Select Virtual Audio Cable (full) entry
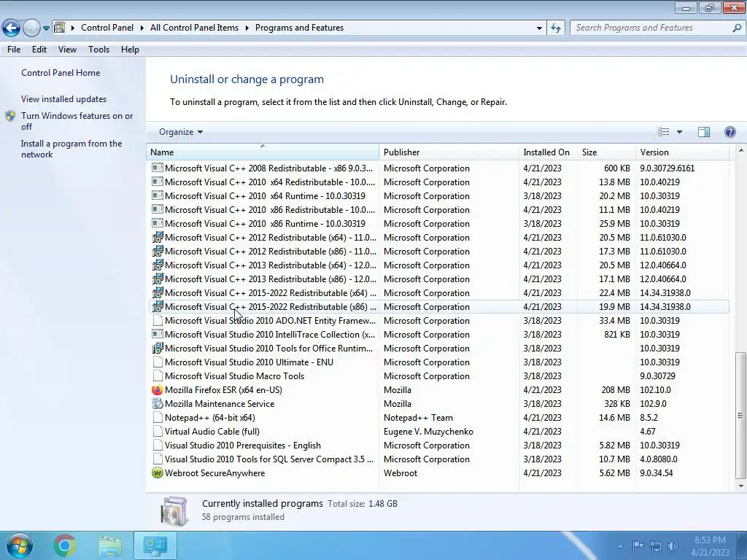 pyautogui.click(x=438, y=432)
